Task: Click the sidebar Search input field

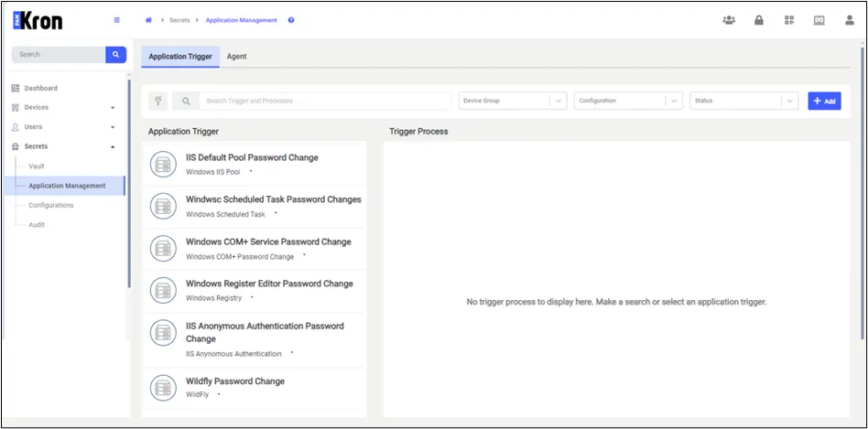Action: coord(59,54)
